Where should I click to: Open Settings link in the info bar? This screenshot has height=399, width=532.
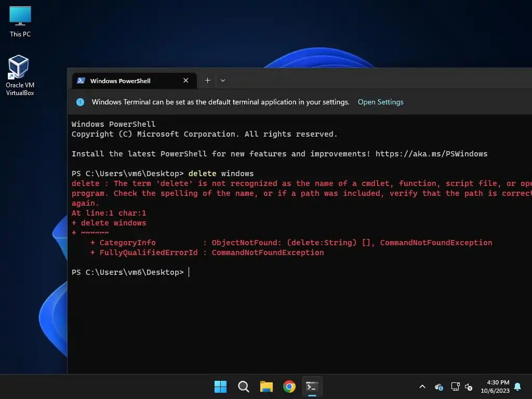click(x=380, y=102)
